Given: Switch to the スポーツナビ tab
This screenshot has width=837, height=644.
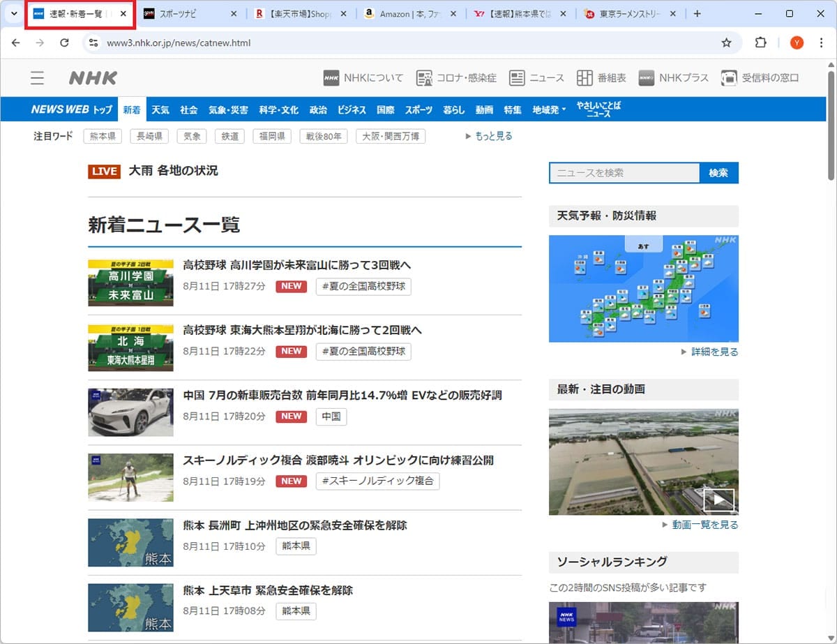Looking at the screenshot, I should click(x=191, y=14).
